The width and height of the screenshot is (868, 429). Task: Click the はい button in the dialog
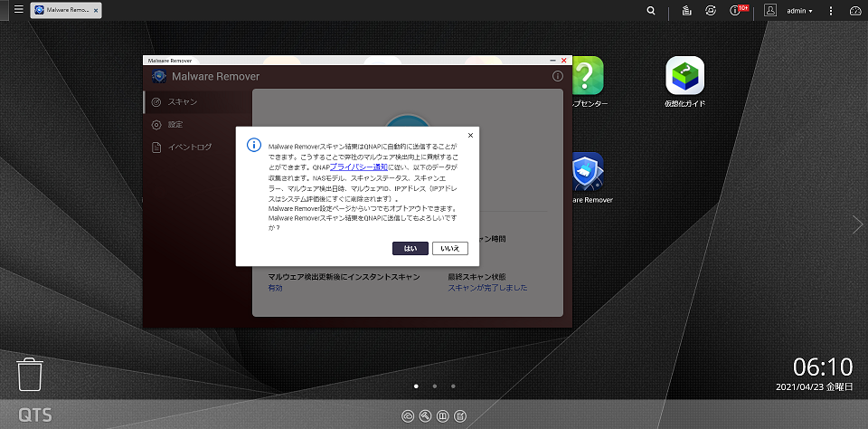pyautogui.click(x=410, y=248)
